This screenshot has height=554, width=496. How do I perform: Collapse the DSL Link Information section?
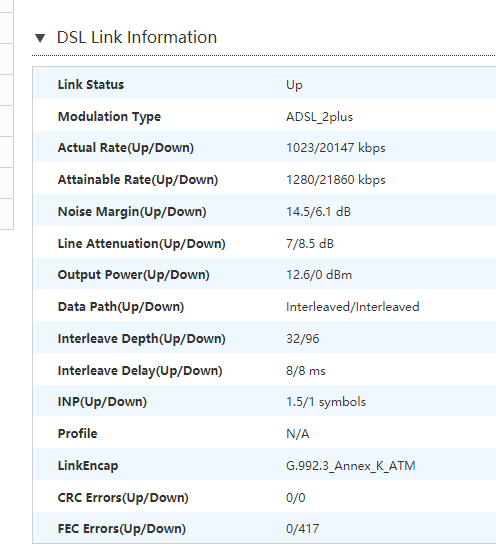point(40,38)
